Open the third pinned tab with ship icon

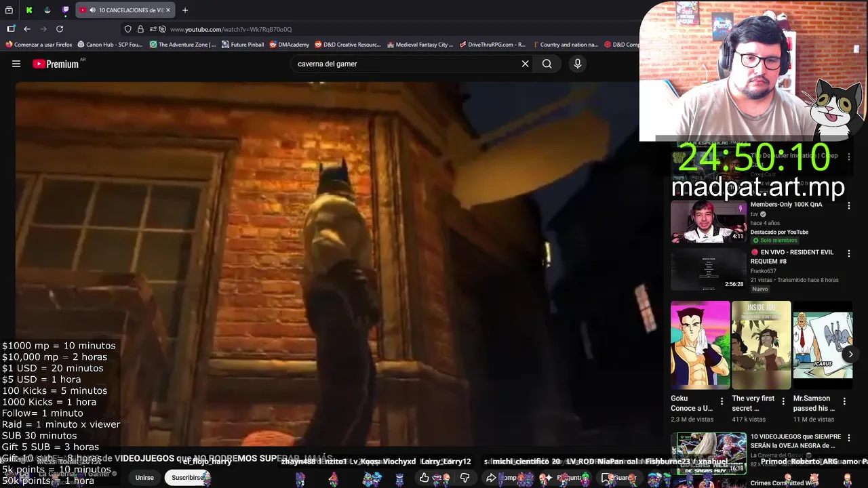tap(47, 10)
